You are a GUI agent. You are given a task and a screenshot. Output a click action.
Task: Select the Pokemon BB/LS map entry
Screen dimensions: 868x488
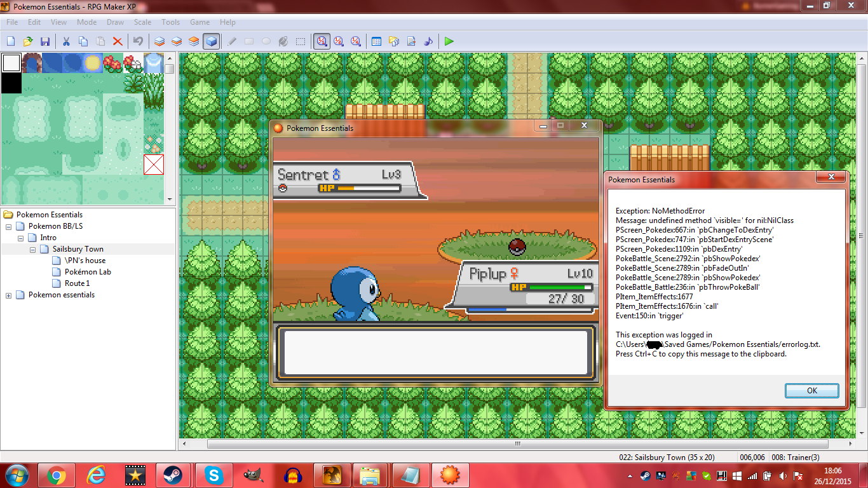coord(55,226)
